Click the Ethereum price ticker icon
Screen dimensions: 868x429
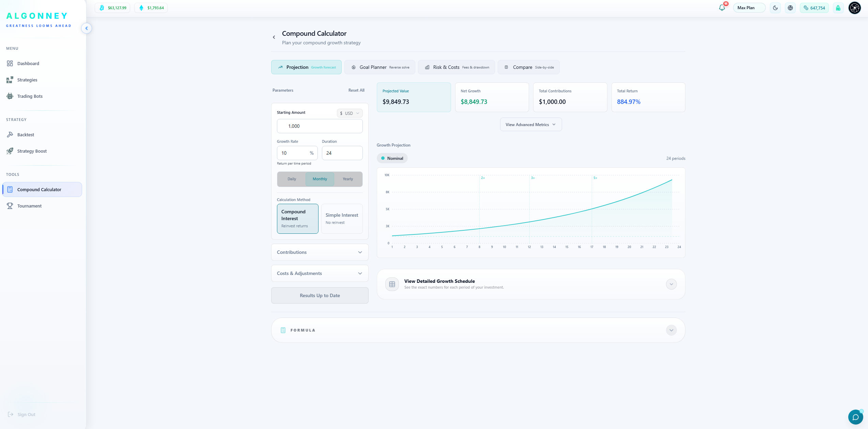(x=141, y=8)
